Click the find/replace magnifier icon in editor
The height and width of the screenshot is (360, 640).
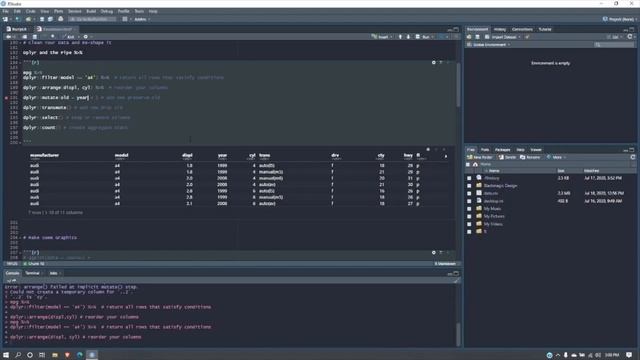(x=53, y=37)
